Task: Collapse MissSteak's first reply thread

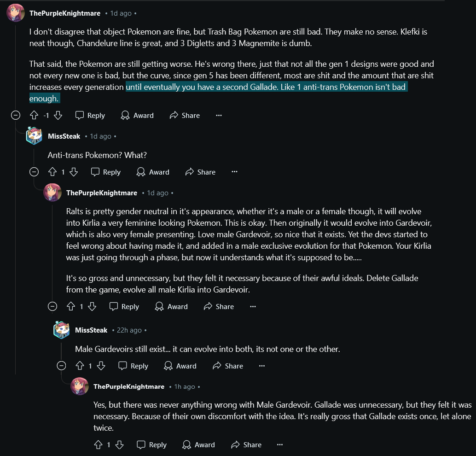Action: point(34,172)
